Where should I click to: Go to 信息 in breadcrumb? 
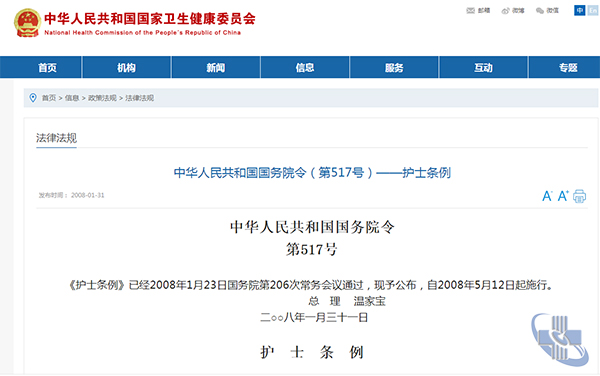[72, 98]
